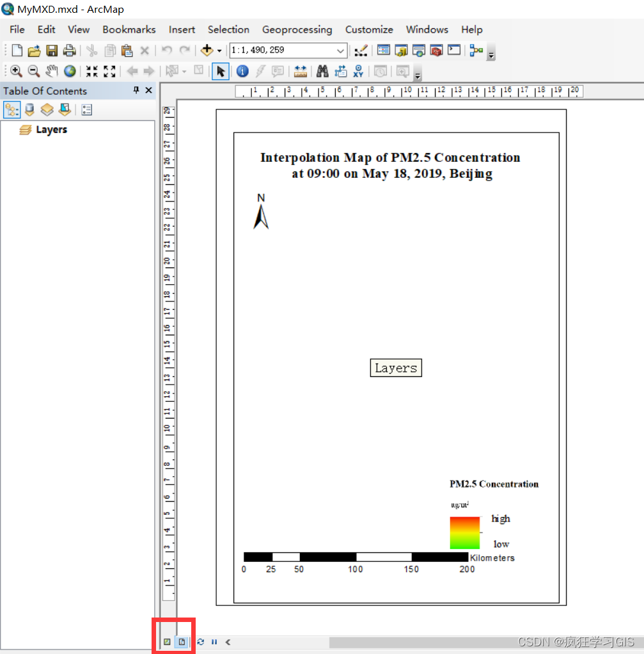Viewport: 644px width, 654px height.
Task: Select the Pan hand tool
Action: coord(52,71)
